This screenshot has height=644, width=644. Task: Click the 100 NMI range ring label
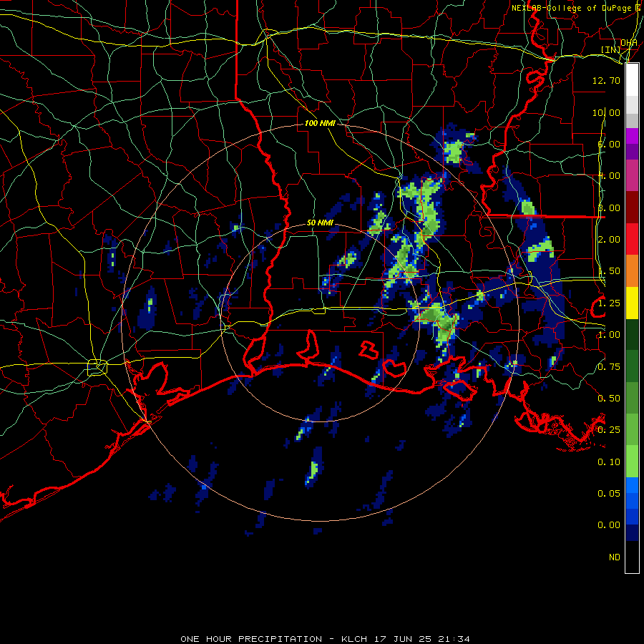point(320,123)
